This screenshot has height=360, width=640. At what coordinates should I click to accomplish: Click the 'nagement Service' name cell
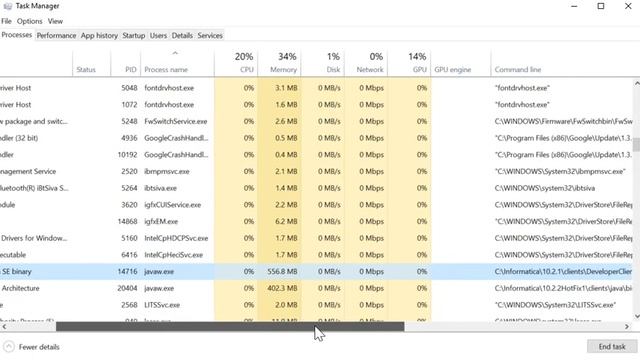tap(28, 171)
